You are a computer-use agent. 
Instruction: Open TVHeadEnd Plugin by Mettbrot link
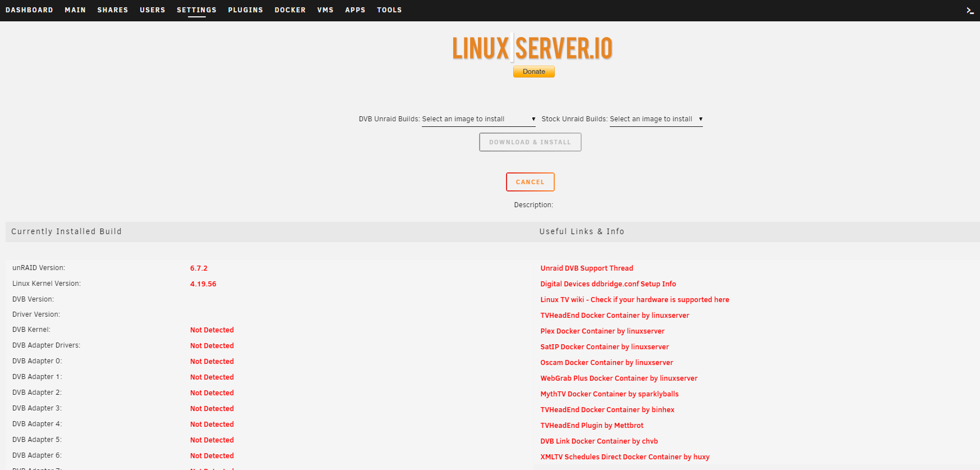592,426
